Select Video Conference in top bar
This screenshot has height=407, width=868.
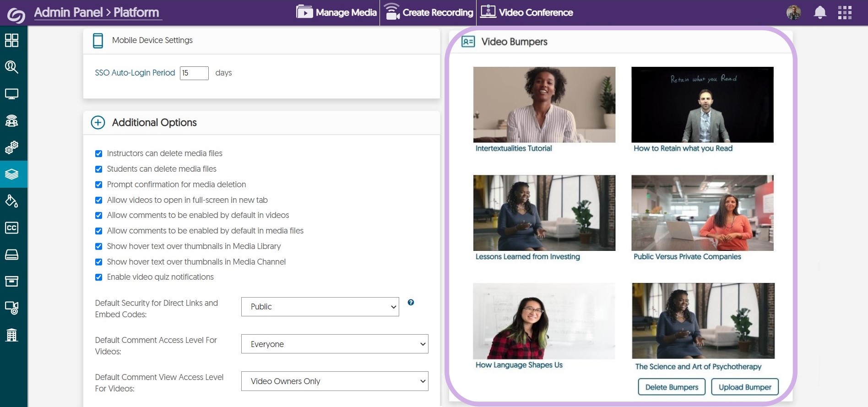coord(526,12)
